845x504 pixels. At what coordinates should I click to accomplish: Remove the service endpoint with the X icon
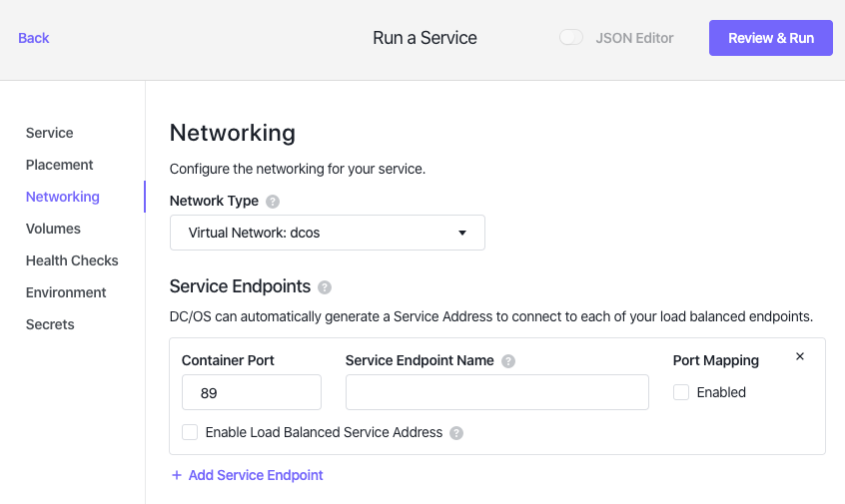800,356
